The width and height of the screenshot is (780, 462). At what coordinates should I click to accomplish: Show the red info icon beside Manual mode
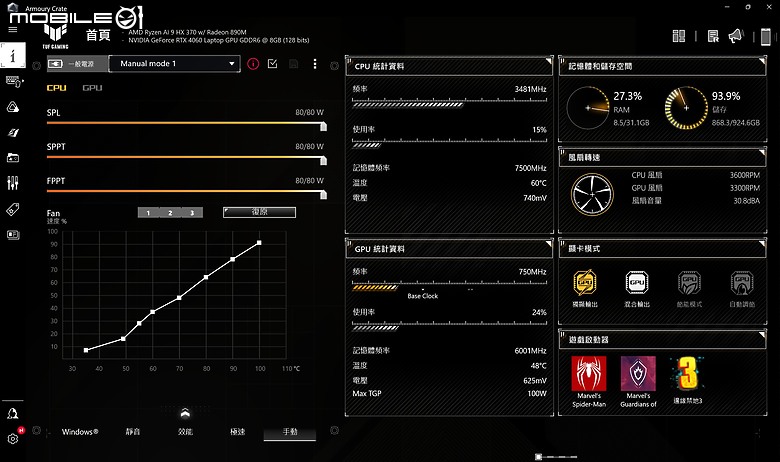pos(253,64)
